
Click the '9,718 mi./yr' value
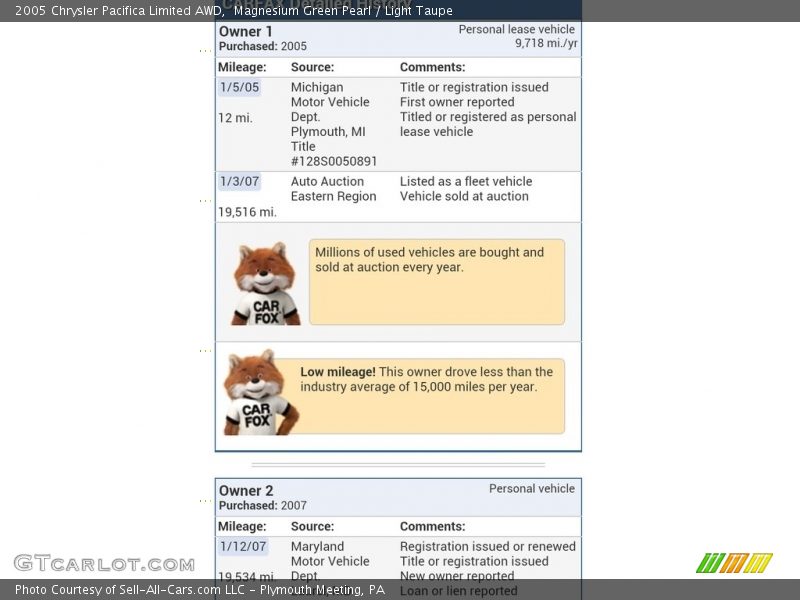click(546, 43)
